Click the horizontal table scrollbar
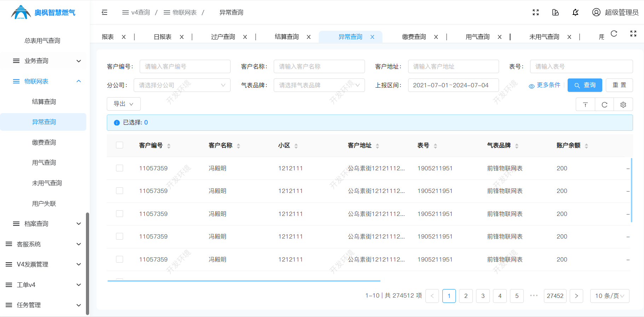Screen dimensions: 644x317 244,281
